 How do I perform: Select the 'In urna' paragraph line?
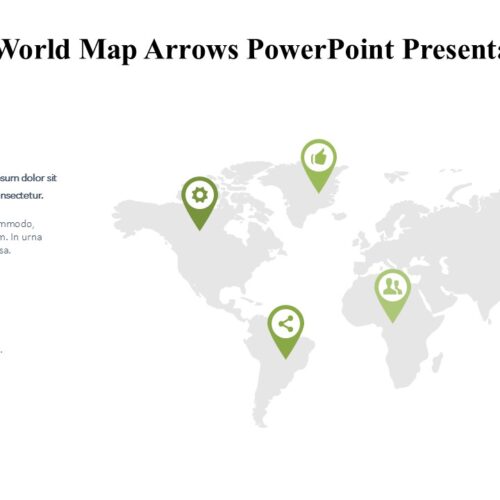click(21, 237)
